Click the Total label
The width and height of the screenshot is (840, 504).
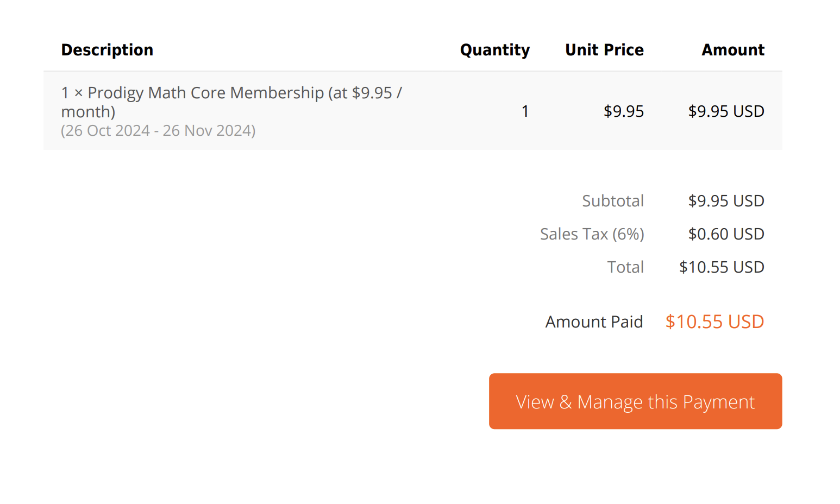(x=625, y=267)
